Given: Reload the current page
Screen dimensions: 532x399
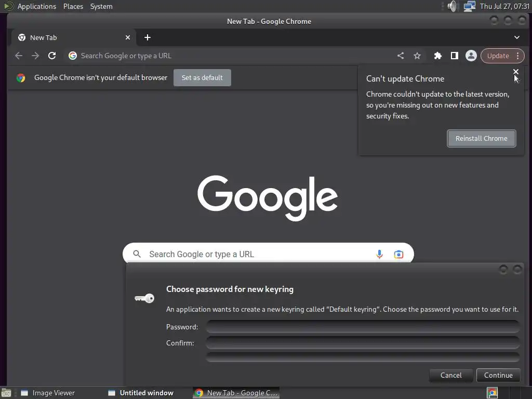Looking at the screenshot, I should click(52, 56).
